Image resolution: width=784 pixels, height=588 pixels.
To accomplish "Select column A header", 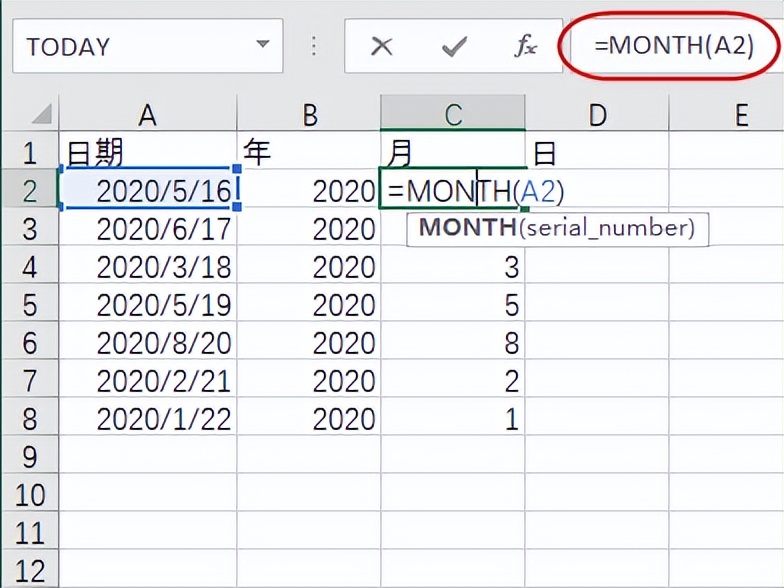I will (148, 115).
